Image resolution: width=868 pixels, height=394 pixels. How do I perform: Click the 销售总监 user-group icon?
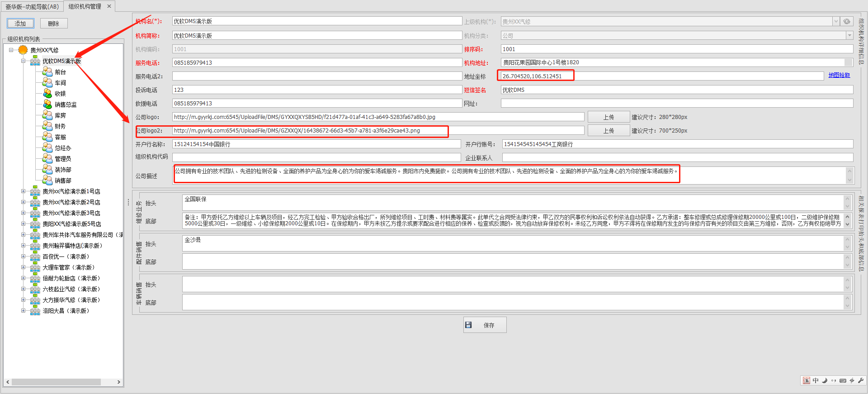coord(47,104)
